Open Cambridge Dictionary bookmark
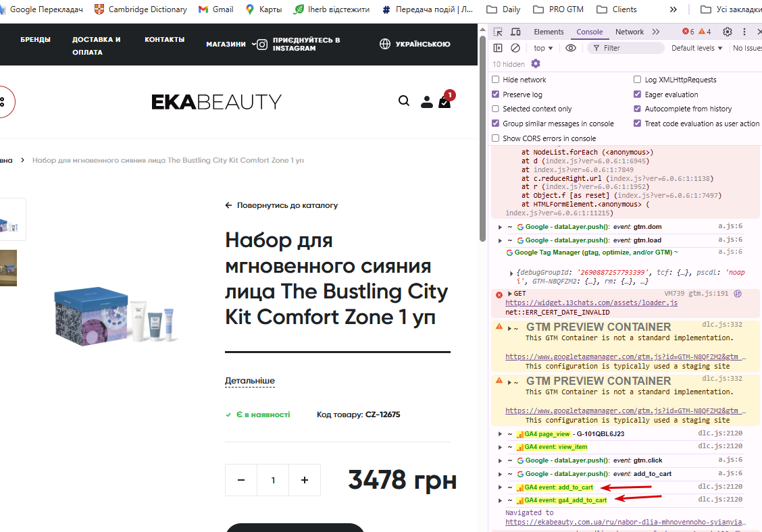Viewport: 762px width, 532px height. (x=141, y=9)
